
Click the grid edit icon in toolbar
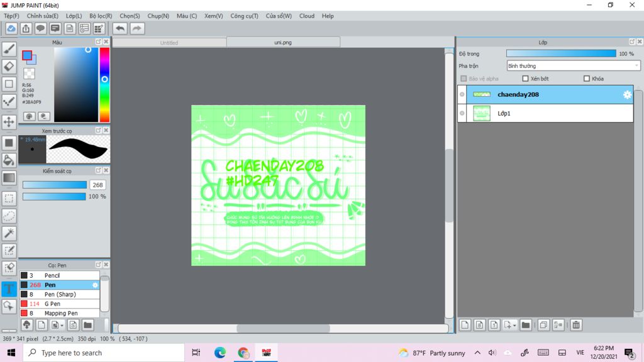pyautogui.click(x=99, y=28)
